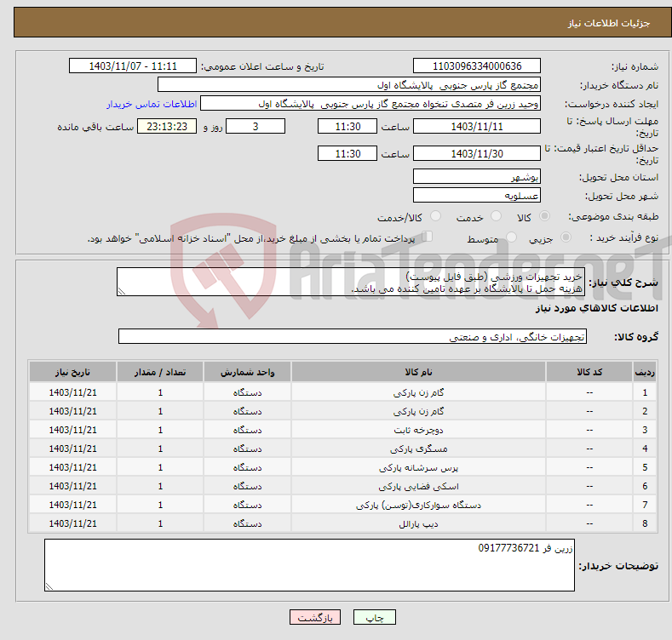Click the تاریخ نیاز column header
Screen dimensions: 672x640
(73, 372)
